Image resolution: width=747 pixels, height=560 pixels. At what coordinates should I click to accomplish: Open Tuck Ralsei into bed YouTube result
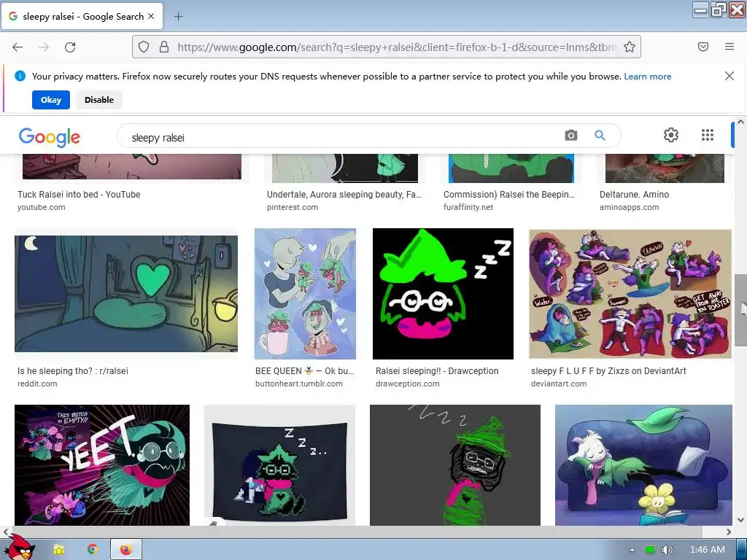tap(79, 194)
